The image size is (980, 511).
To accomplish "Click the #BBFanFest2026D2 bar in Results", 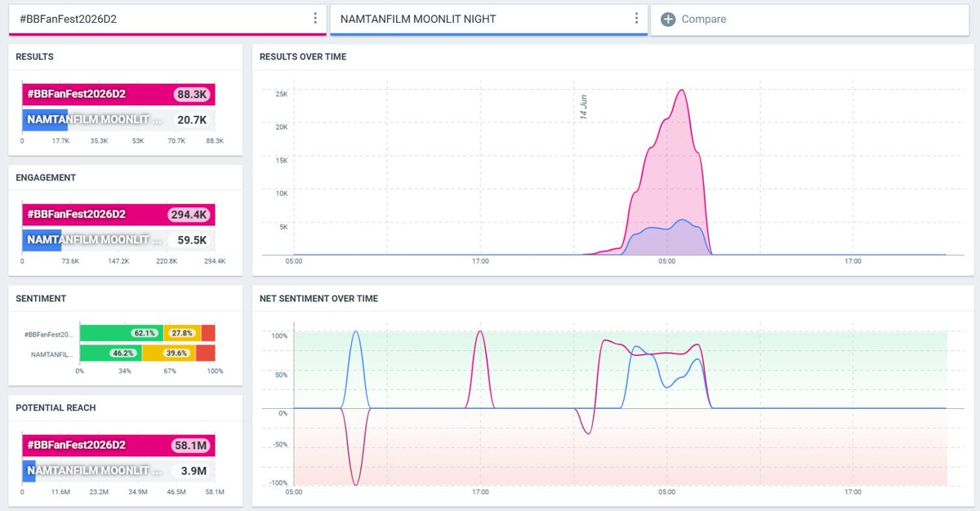I will (118, 94).
